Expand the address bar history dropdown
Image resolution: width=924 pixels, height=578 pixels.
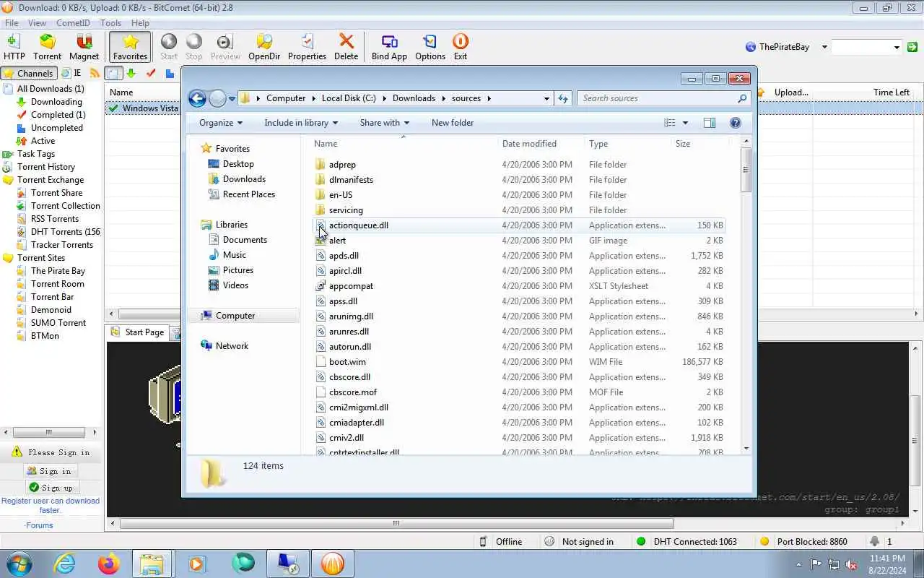tap(546, 98)
